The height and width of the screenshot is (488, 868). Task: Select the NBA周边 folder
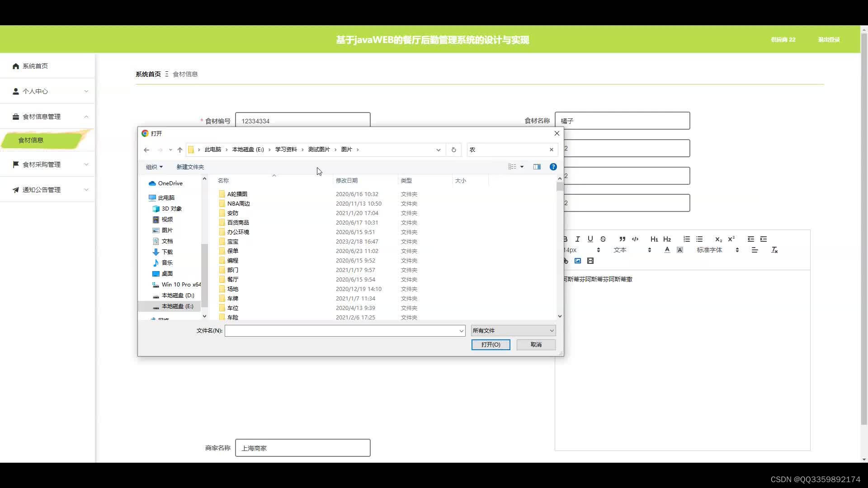tap(238, 204)
